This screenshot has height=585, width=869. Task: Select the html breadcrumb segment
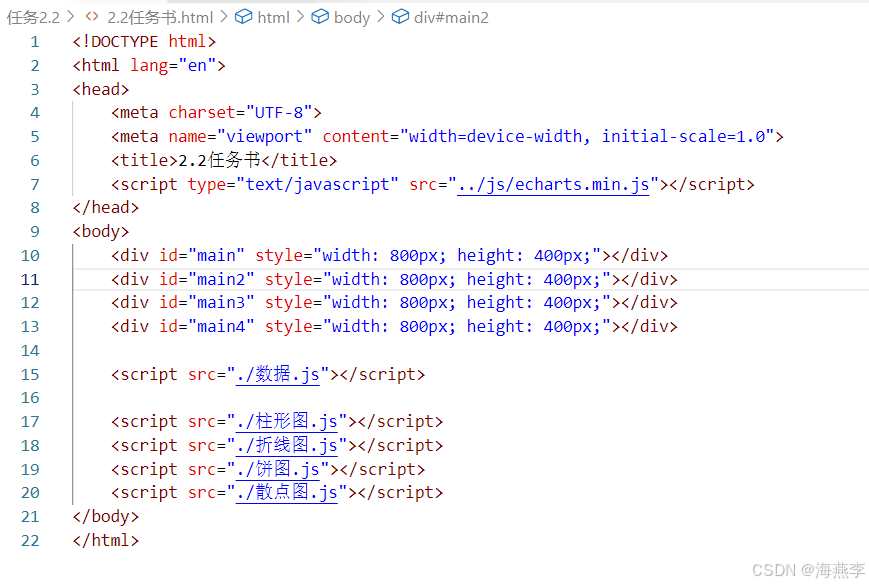tap(273, 17)
